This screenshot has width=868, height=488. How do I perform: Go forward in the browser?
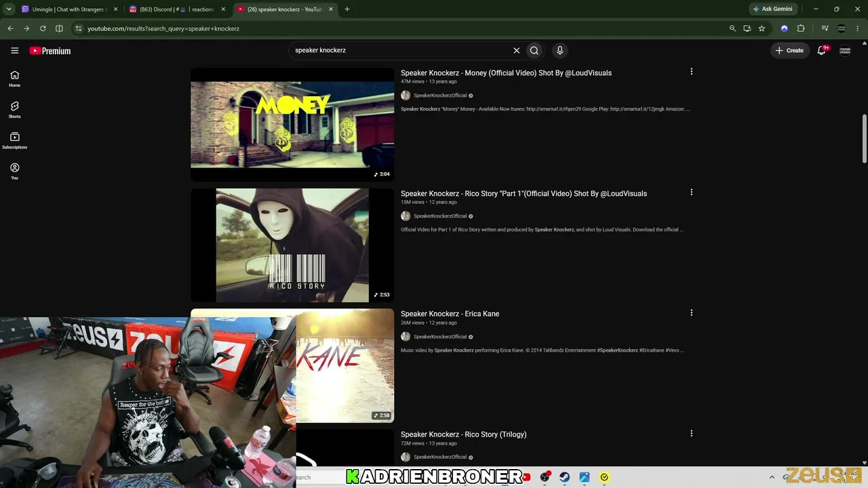pos(26,28)
